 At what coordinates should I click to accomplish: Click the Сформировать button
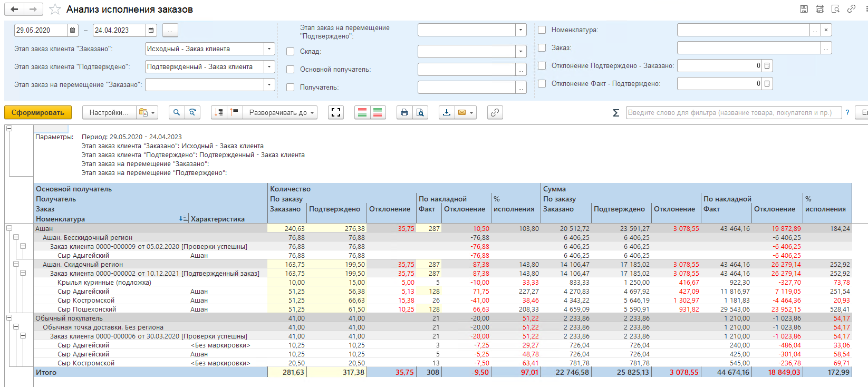38,112
